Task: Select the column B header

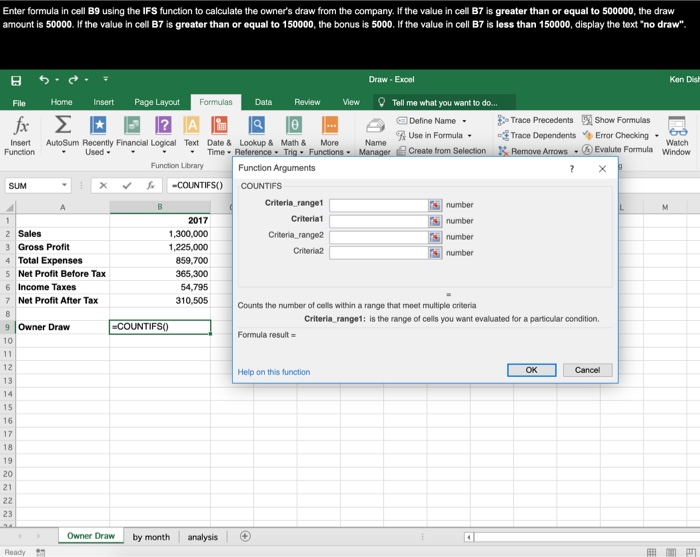Action: point(160,207)
